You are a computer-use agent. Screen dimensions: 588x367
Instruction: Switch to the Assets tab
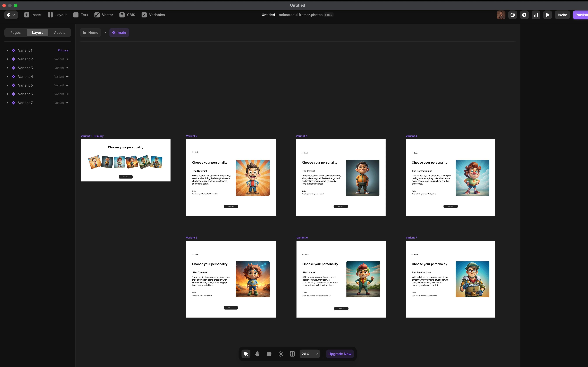tap(60, 33)
